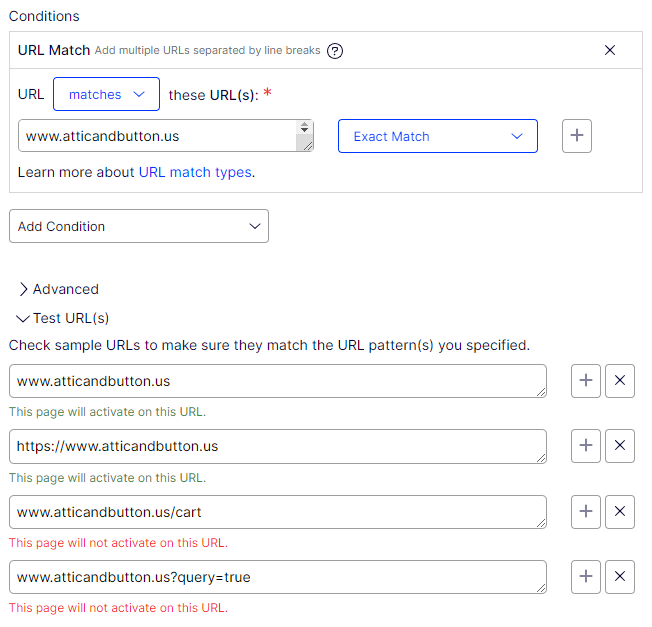Click the stepper arrows in URL pattern field
Viewport: 652px width, 627px height.
click(304, 128)
